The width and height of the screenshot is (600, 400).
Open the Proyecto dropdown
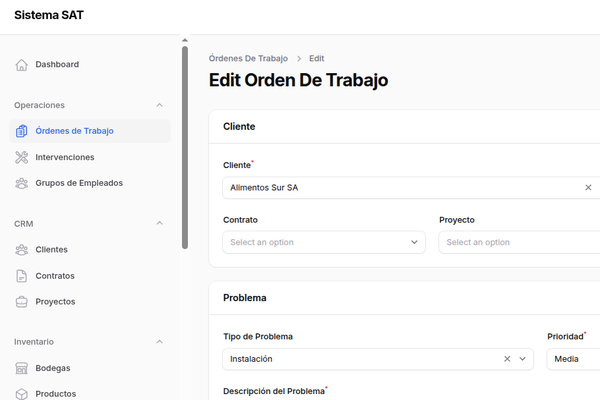[x=520, y=242]
